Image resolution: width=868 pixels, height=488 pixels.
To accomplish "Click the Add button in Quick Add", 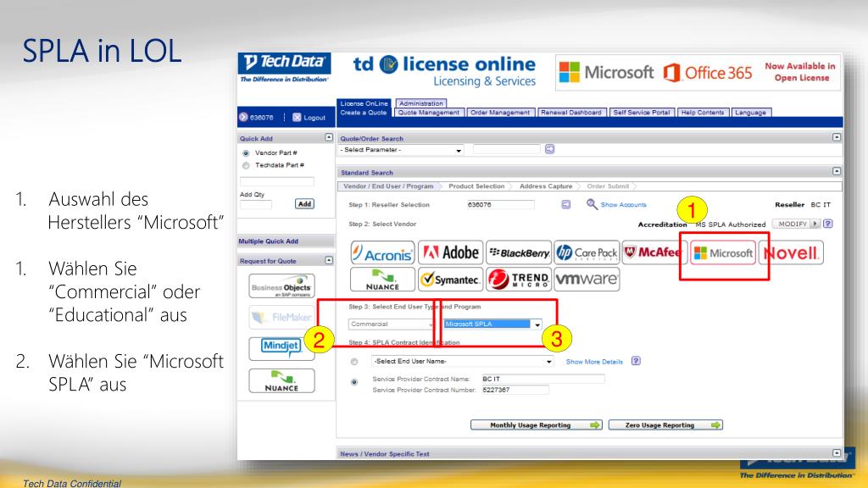I will pyautogui.click(x=304, y=204).
